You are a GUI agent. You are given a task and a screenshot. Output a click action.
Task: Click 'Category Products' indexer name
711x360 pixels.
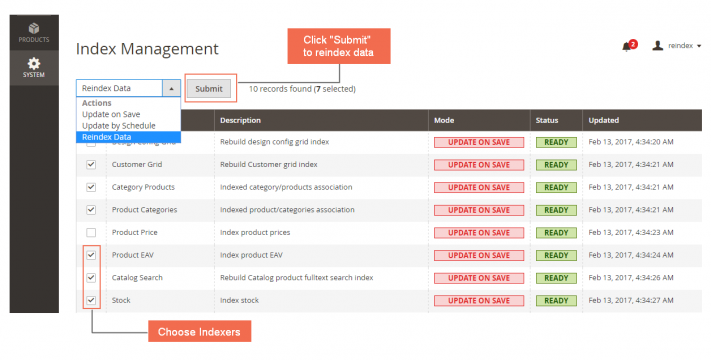(x=143, y=187)
